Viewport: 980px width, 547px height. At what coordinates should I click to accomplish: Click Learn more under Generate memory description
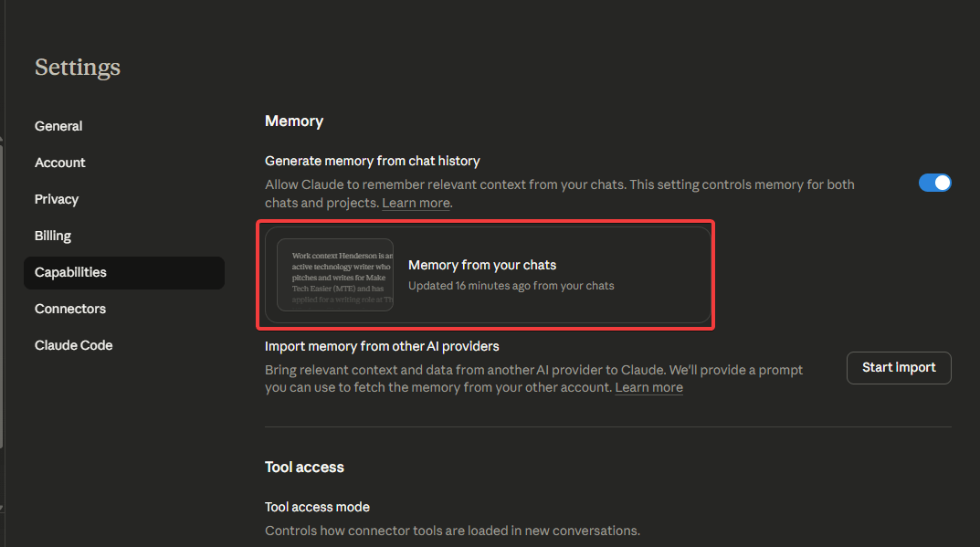(x=416, y=203)
